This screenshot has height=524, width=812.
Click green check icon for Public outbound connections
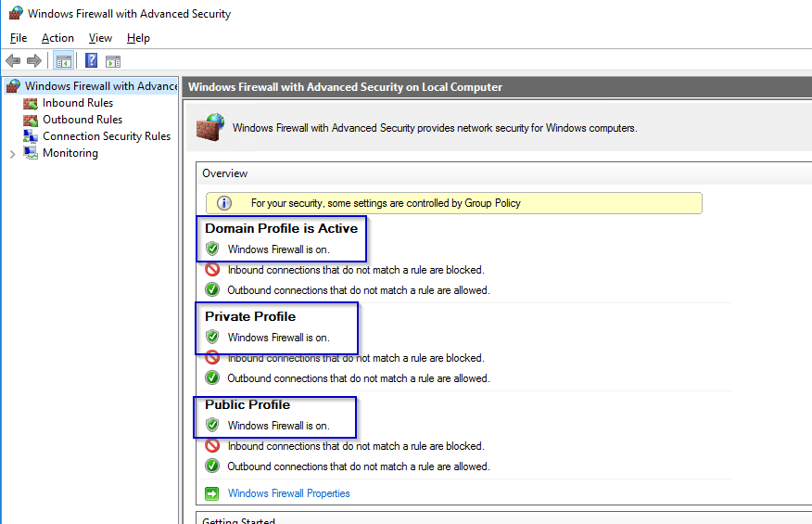212,466
